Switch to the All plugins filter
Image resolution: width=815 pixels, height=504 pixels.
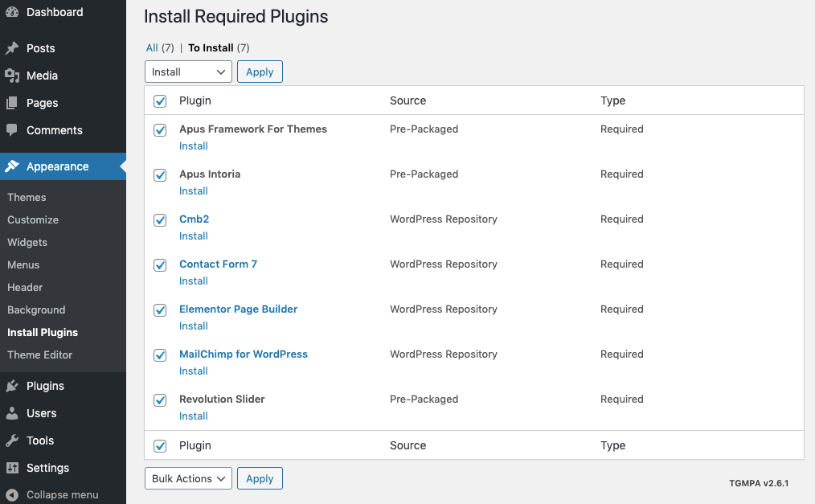click(x=152, y=47)
